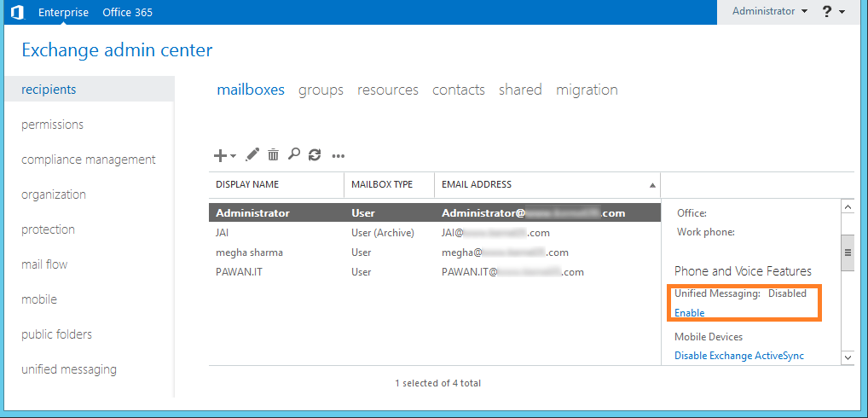Select the mailboxes tab
The width and height of the screenshot is (868, 418).
point(251,90)
